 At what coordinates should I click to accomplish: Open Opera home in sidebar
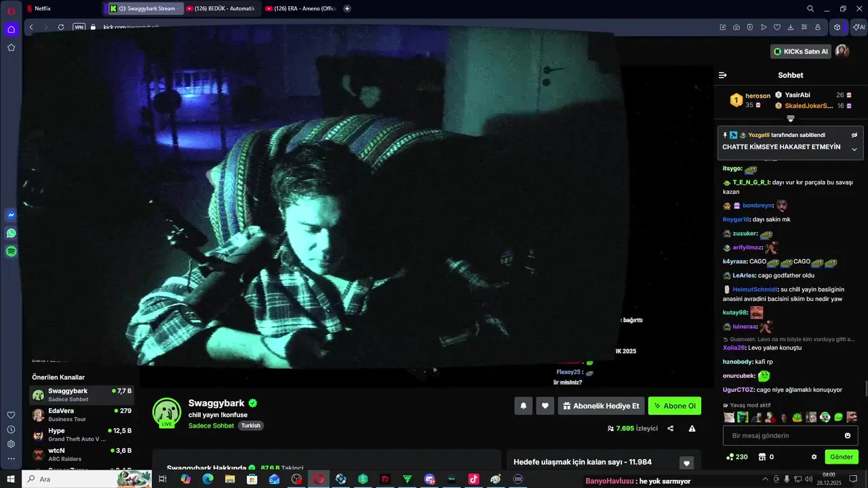pos(11,29)
